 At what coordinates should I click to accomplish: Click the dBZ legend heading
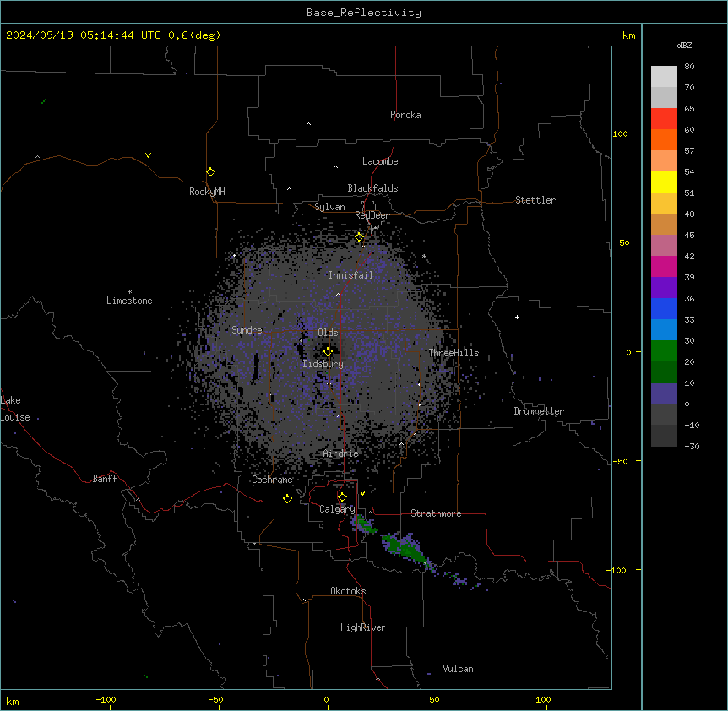[684, 45]
